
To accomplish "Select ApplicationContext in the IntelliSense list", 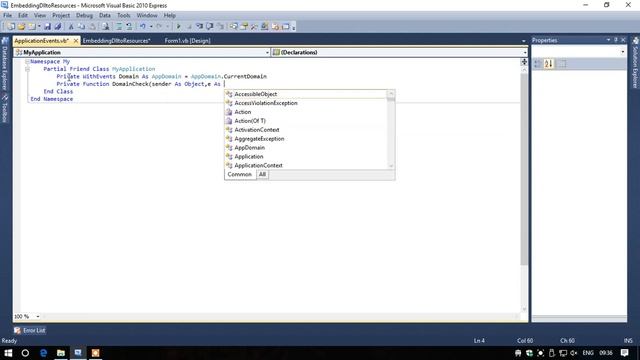I will tap(258, 165).
